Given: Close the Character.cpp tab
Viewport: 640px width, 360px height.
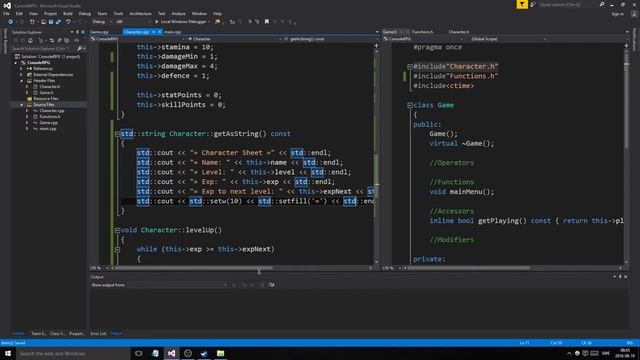Looking at the screenshot, I should coord(160,32).
